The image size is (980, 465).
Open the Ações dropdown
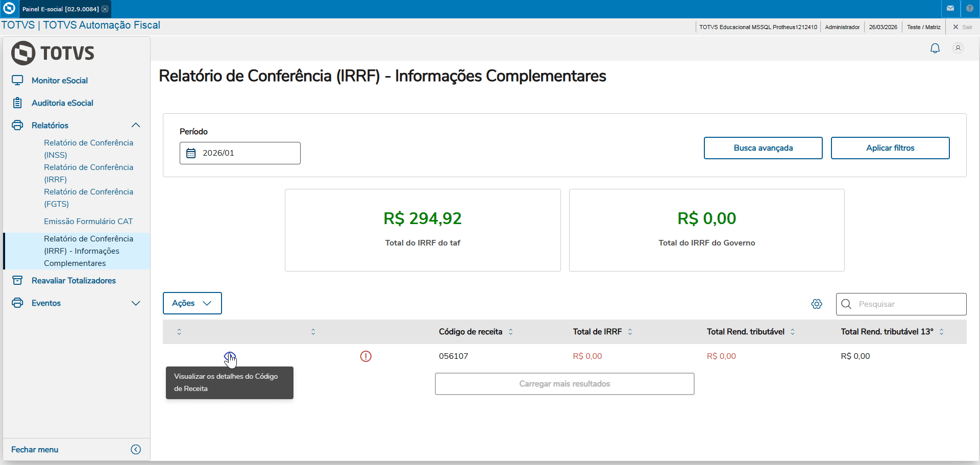pyautogui.click(x=192, y=303)
